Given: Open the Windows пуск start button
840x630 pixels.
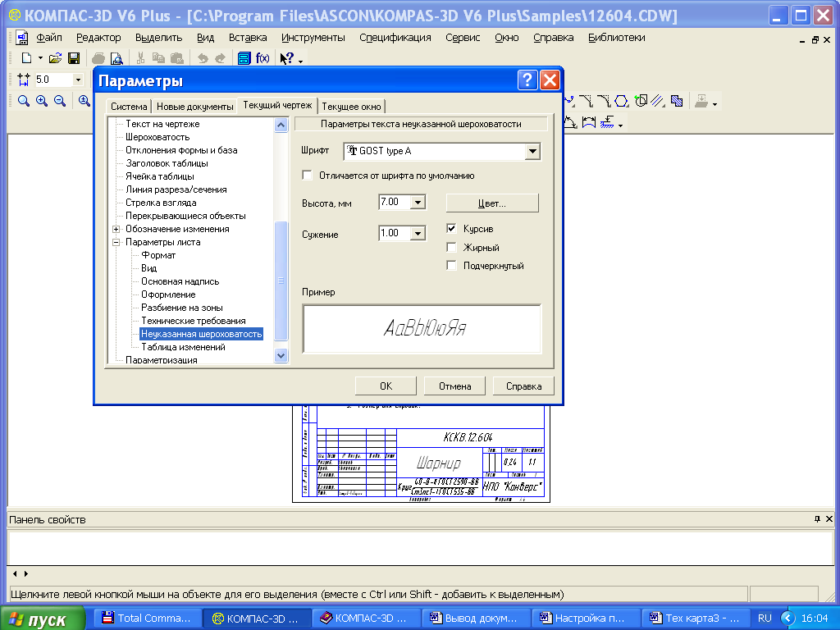Looking at the screenshot, I should pos(43,619).
